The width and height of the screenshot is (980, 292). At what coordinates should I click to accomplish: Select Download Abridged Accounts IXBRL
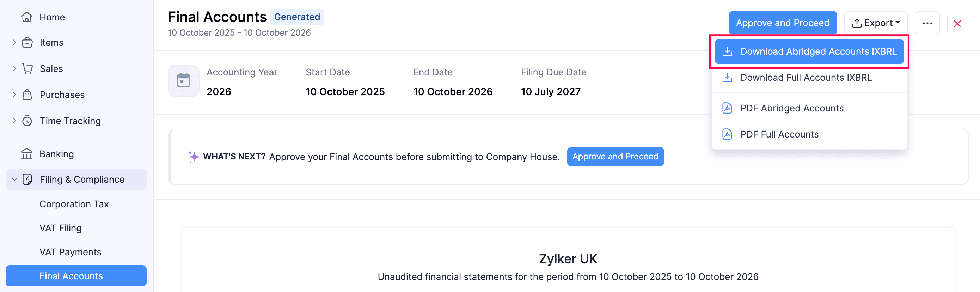click(x=809, y=51)
